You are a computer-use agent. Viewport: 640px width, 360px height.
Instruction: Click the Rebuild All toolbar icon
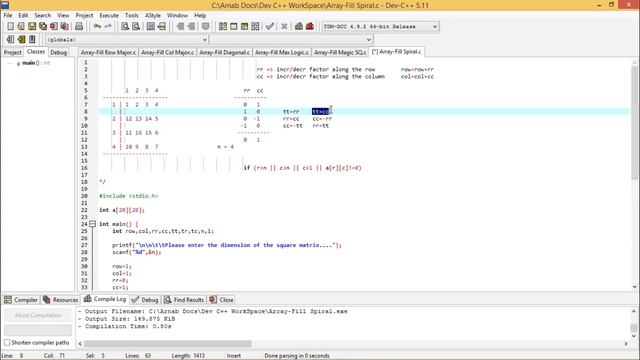tap(255, 27)
